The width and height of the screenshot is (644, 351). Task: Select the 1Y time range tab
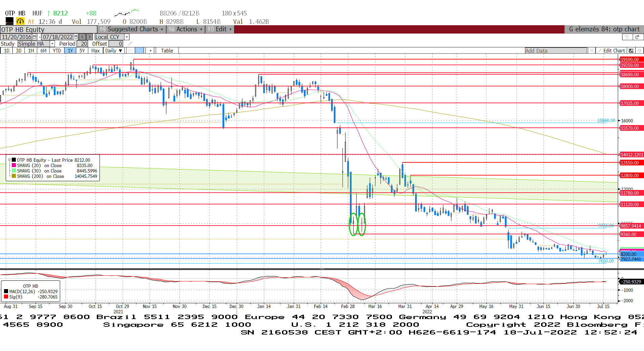tap(70, 51)
